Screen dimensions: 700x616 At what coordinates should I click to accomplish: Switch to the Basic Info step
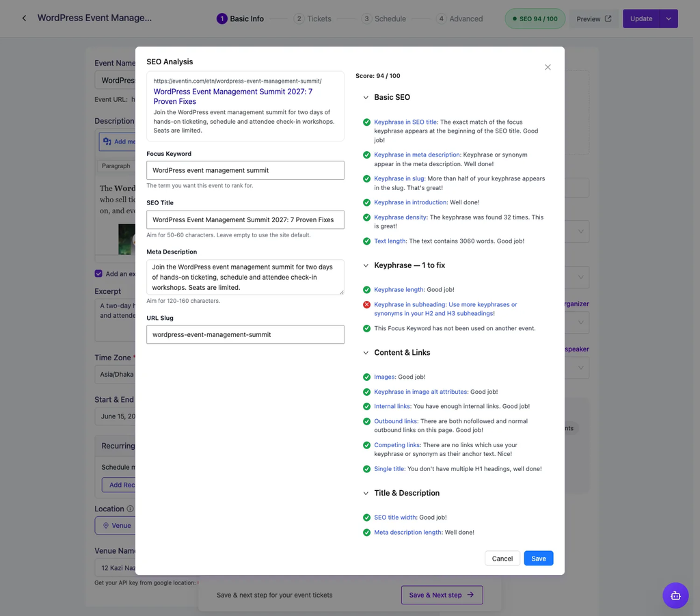[240, 18]
